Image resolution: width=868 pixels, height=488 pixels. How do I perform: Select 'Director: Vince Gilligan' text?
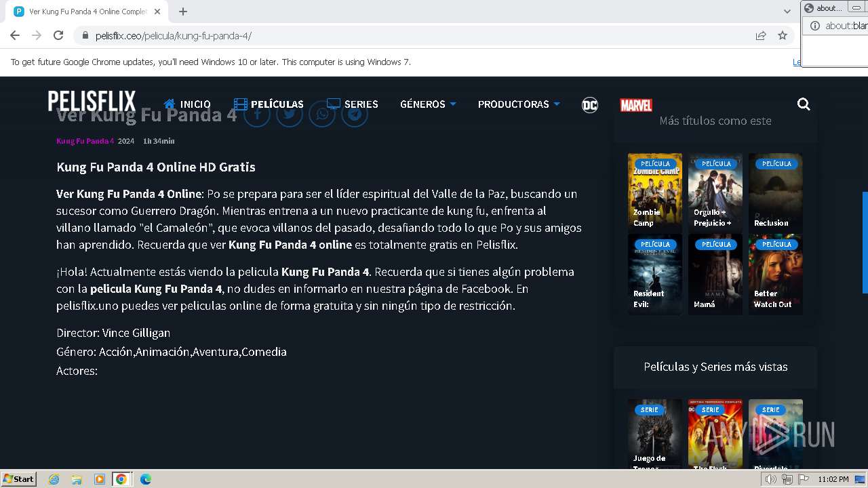113,333
